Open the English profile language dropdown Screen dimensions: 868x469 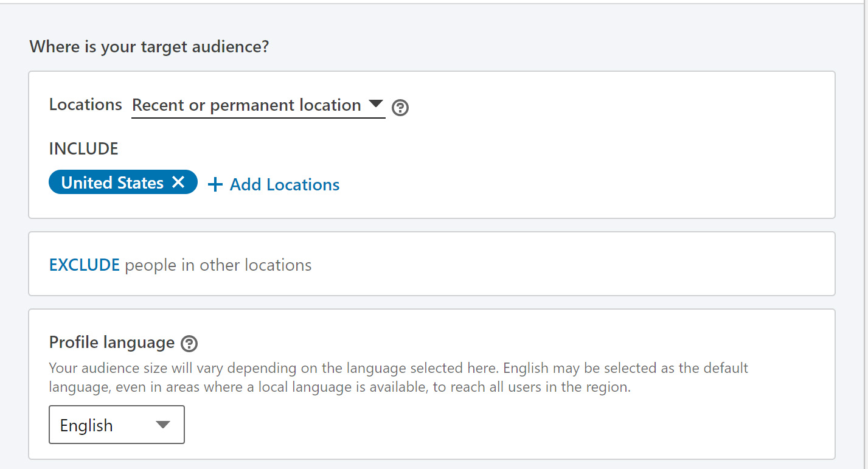tap(117, 425)
